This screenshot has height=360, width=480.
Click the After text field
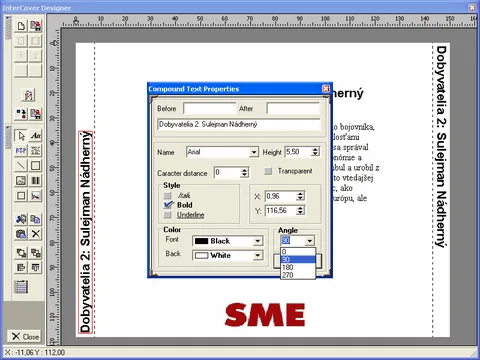coord(293,109)
